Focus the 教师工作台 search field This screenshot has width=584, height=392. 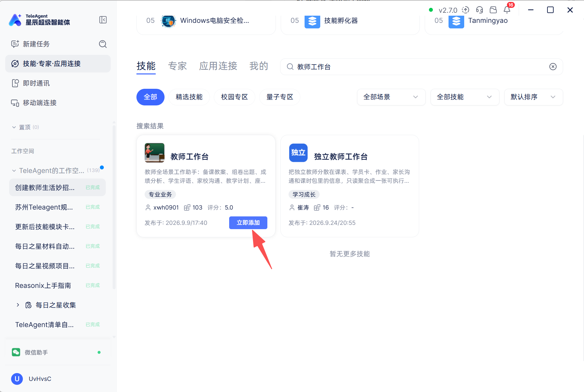coord(421,67)
